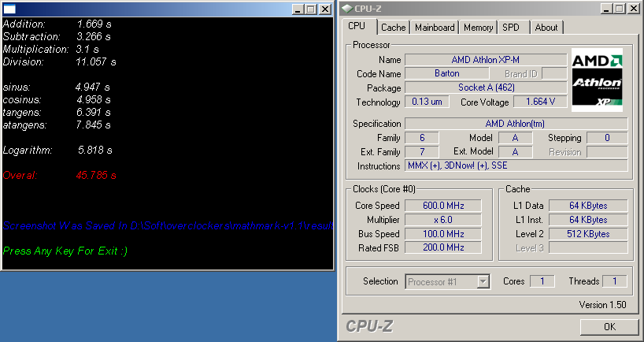Click the Overal result 45.785 s
This screenshot has height=342, width=644.
coord(96,176)
